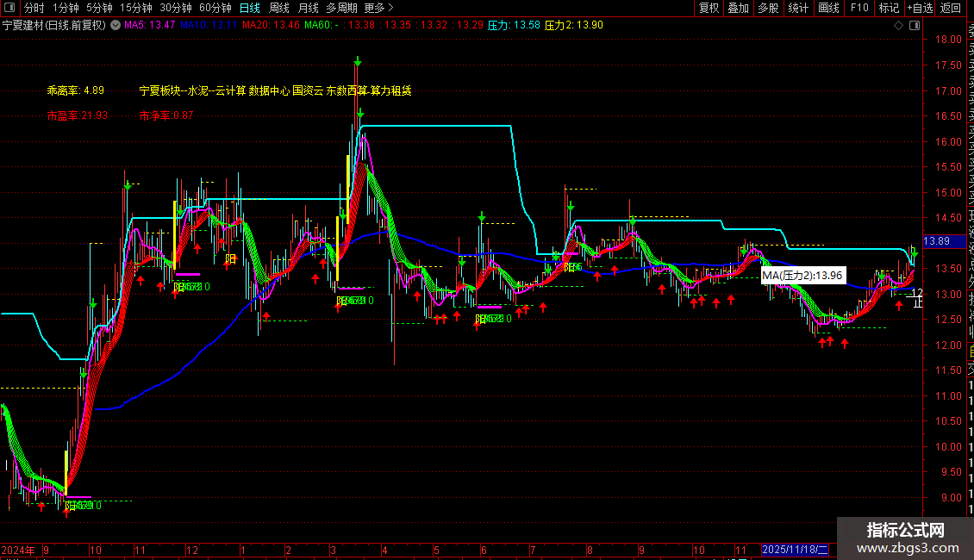Click the stock title 宁夏建材(日线.前复权)
974x560 pixels.
click(x=54, y=26)
